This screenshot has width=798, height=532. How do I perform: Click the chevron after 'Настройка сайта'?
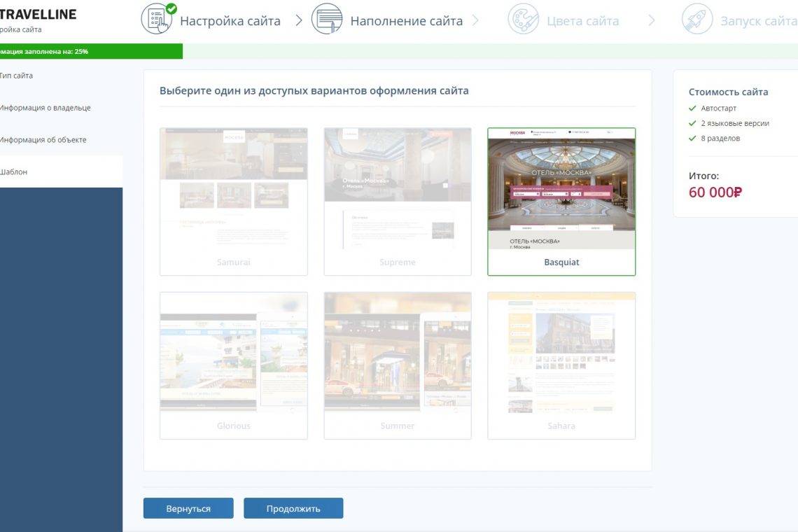point(299,21)
